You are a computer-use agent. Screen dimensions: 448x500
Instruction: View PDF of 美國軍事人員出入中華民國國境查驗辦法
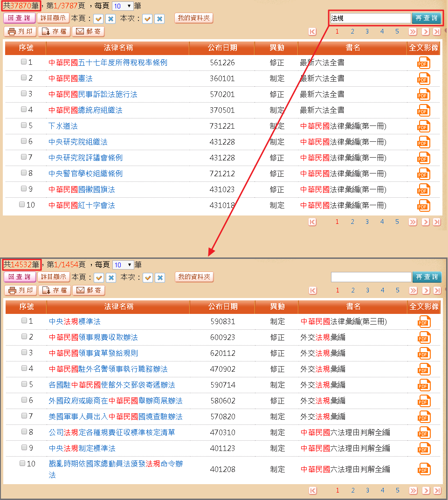[x=424, y=417]
